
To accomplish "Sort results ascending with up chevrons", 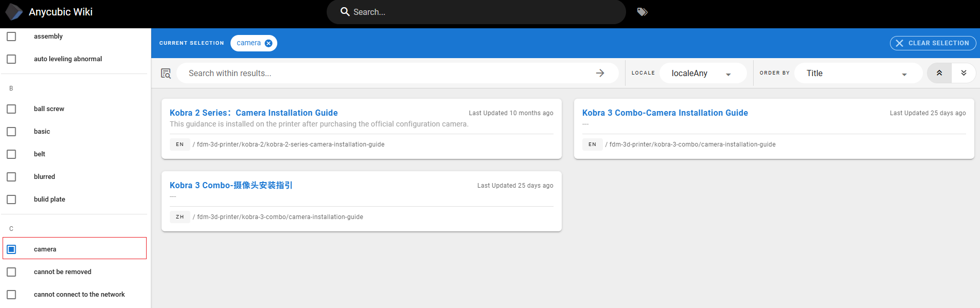I will [939, 73].
